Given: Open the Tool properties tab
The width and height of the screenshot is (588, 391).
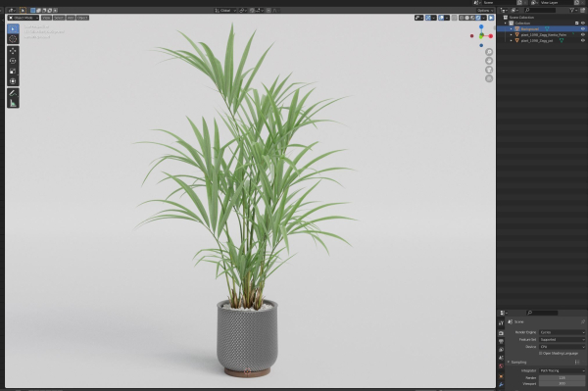Looking at the screenshot, I should (x=502, y=323).
